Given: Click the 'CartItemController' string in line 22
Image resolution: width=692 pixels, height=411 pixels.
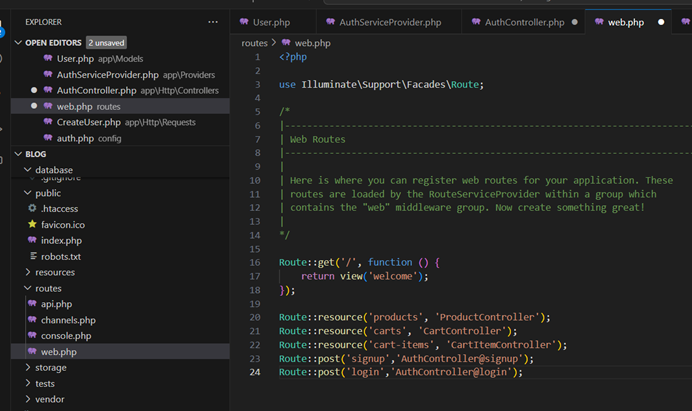Looking at the screenshot, I should (502, 344).
